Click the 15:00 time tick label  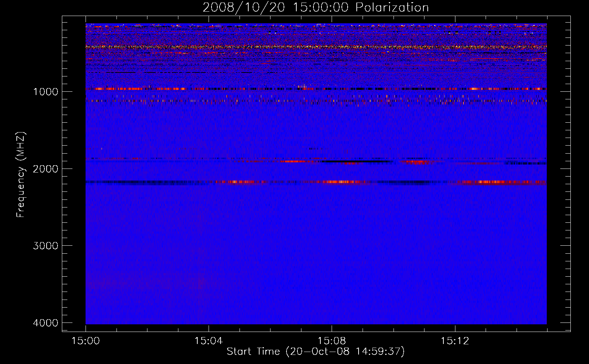(x=86, y=341)
